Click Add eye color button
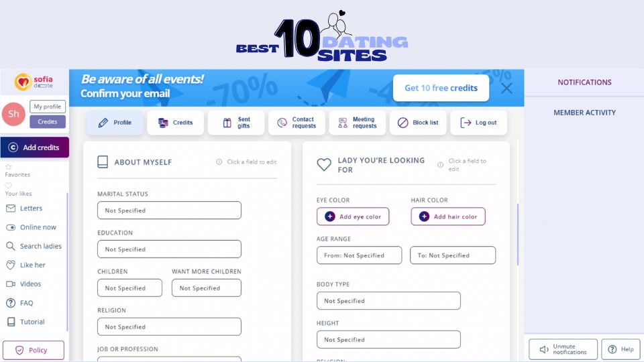Viewport: 644px width, 362px height. [353, 217]
